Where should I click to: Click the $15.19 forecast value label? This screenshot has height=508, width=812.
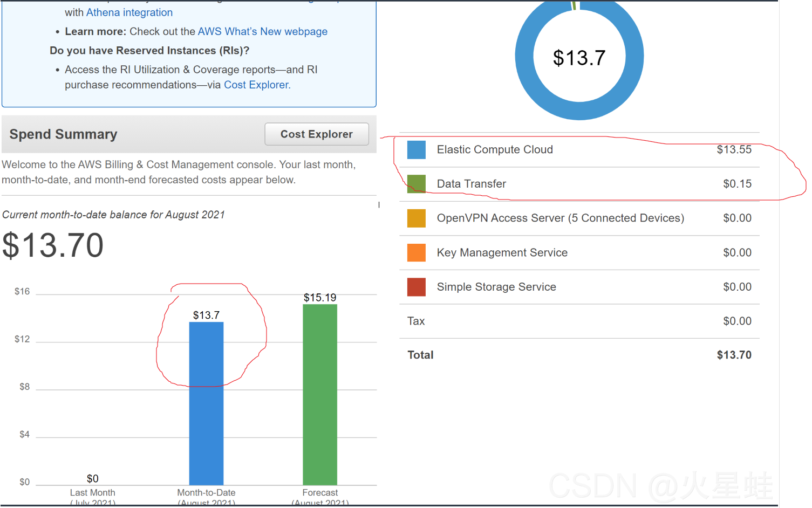click(320, 298)
